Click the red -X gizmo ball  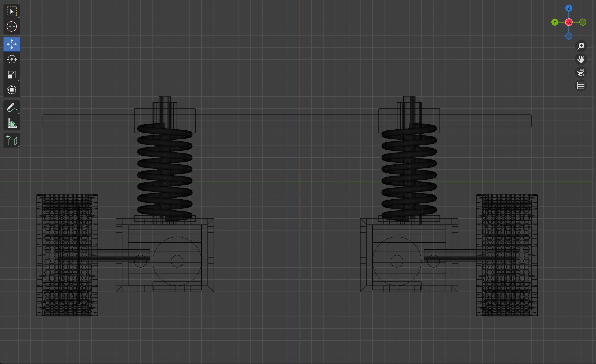(x=569, y=22)
